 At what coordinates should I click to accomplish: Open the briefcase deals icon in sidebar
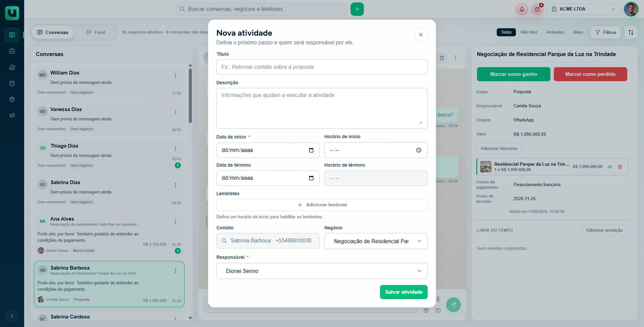coord(12,51)
